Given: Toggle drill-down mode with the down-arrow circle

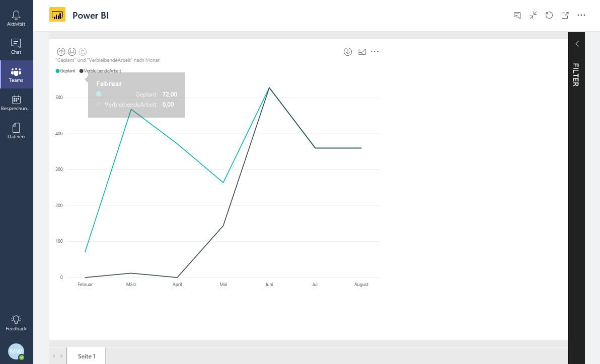Looking at the screenshot, I should coord(348,52).
